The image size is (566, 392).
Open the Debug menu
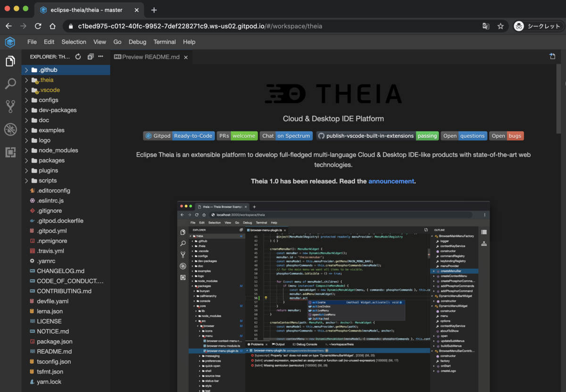click(x=137, y=42)
